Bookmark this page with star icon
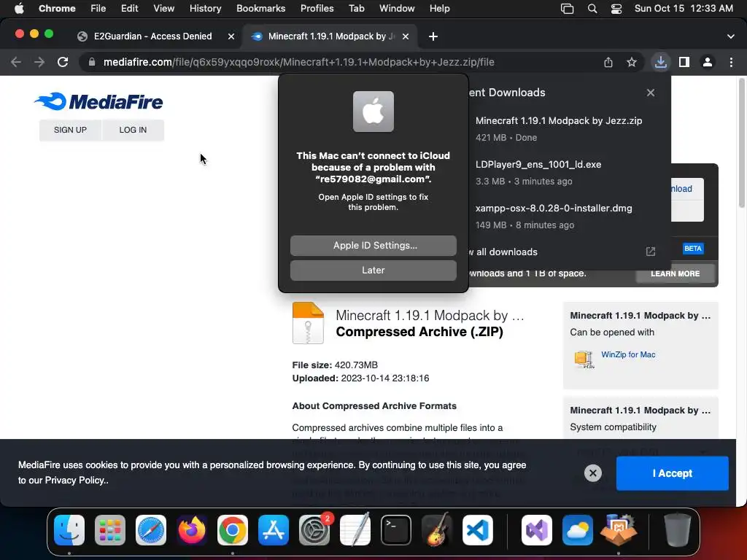 coord(632,63)
